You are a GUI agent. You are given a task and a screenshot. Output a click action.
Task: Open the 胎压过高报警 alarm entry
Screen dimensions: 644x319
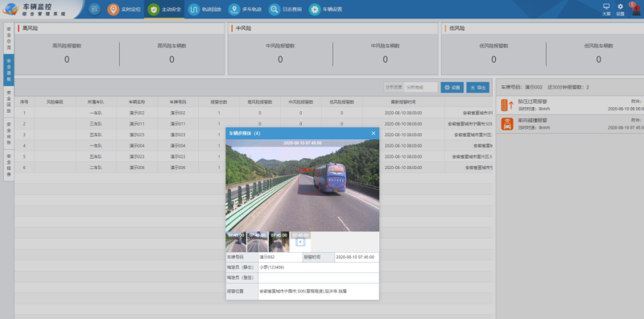[570, 106]
